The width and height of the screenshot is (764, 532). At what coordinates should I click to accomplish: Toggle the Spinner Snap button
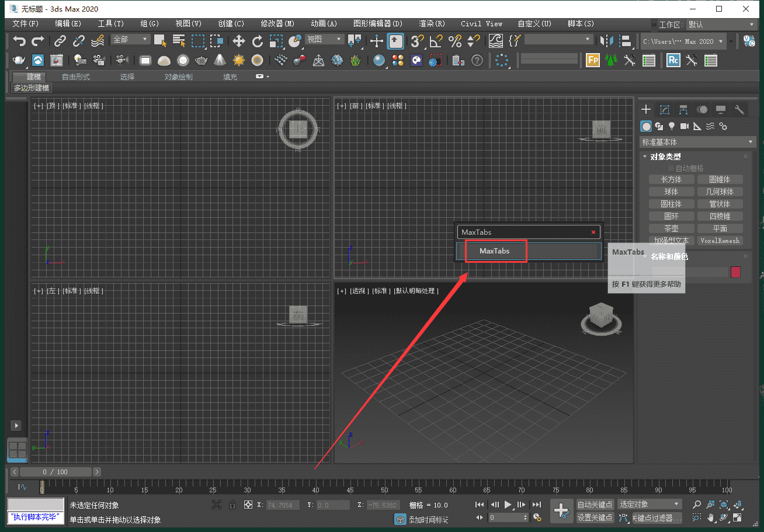pos(473,41)
